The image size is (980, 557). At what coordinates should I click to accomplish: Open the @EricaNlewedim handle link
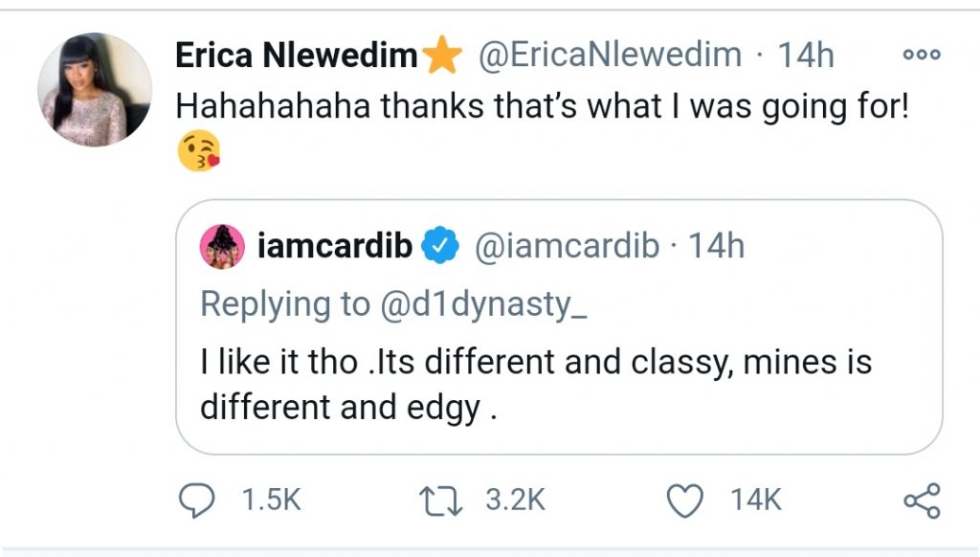coord(609,56)
